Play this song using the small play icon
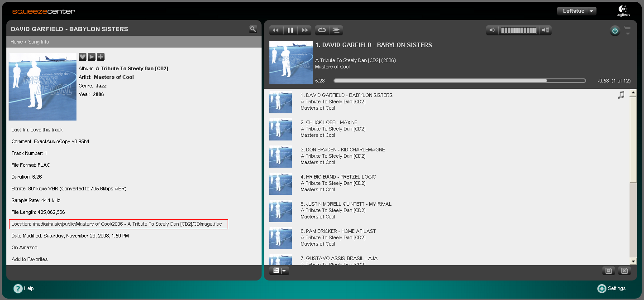Screen dimensions: 644x300 [x=91, y=57]
